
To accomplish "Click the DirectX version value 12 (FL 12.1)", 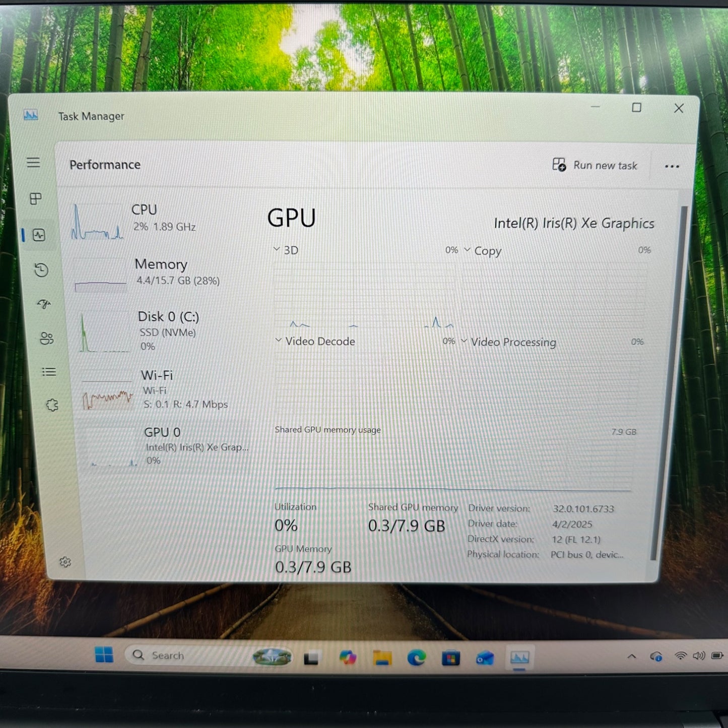I will (x=576, y=539).
